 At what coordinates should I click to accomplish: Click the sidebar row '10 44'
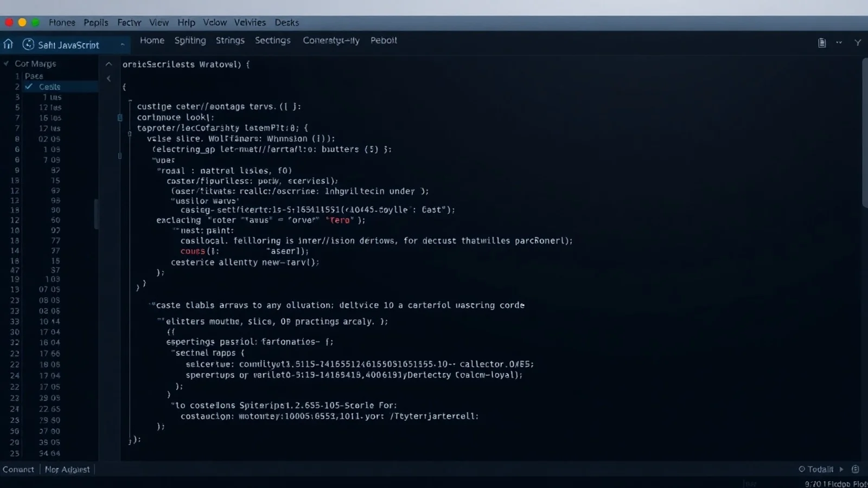click(x=49, y=322)
